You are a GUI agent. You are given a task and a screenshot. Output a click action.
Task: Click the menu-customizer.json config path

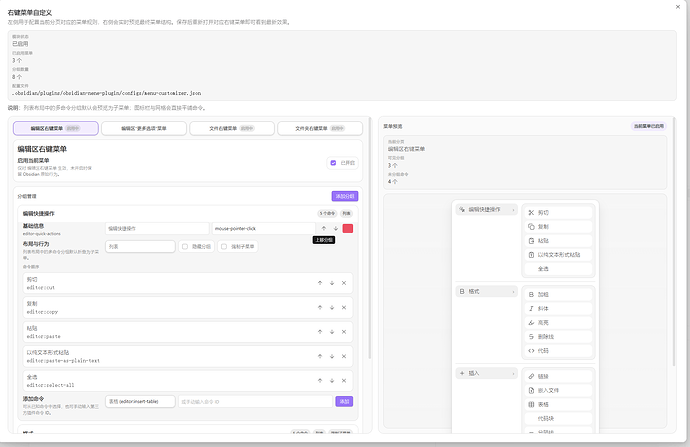click(x=106, y=93)
